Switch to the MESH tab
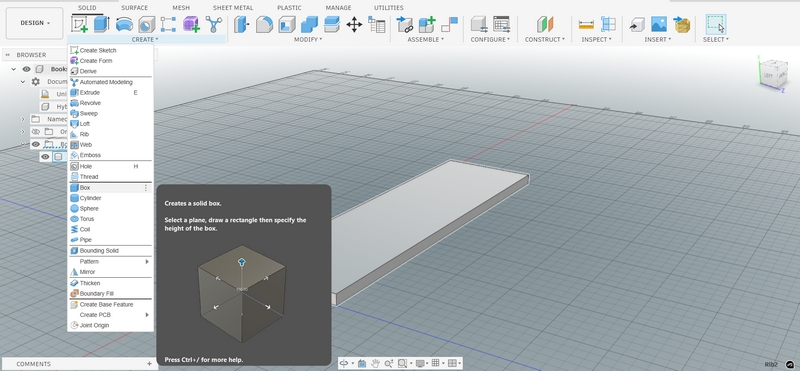The image size is (800, 371). tap(181, 8)
